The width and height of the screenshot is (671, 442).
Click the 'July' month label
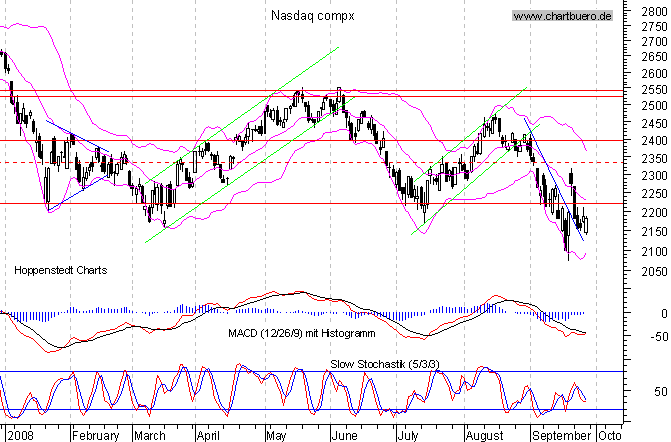408,436
